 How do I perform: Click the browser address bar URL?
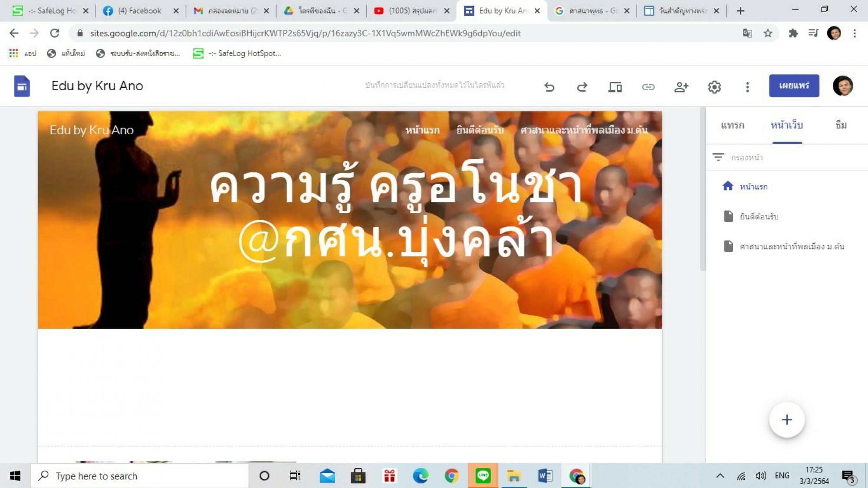305,33
